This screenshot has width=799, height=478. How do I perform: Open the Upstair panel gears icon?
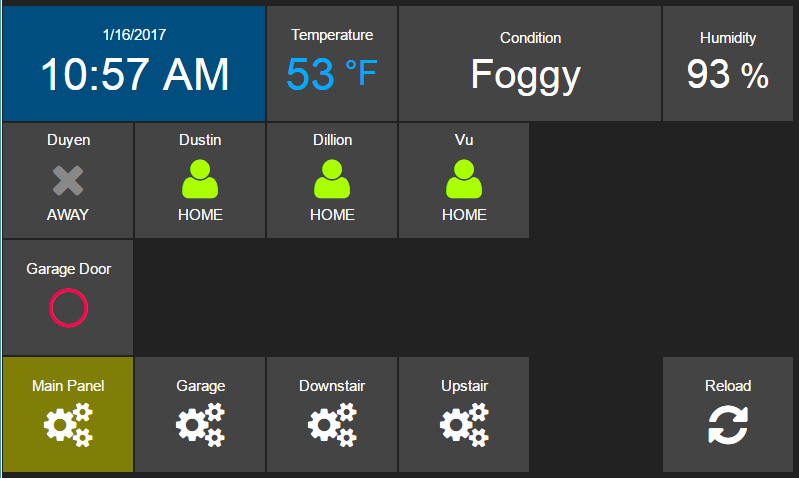(464, 425)
